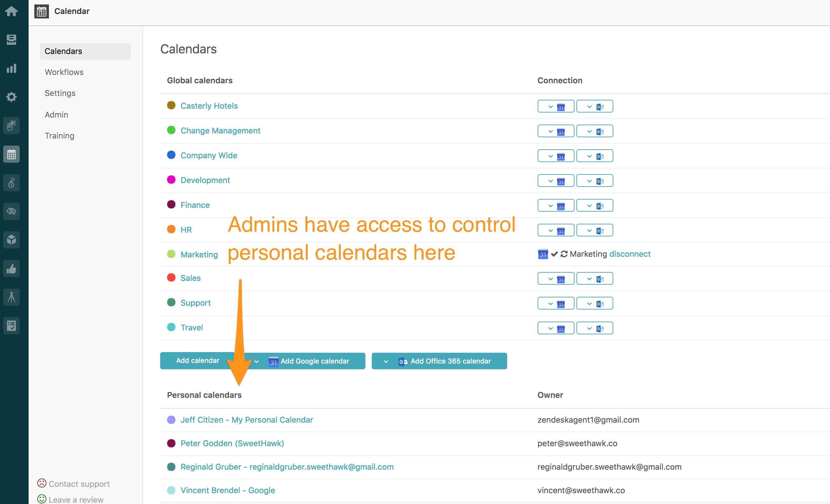Click the disconnect link for Marketing
Image resolution: width=830 pixels, height=504 pixels.
point(629,254)
